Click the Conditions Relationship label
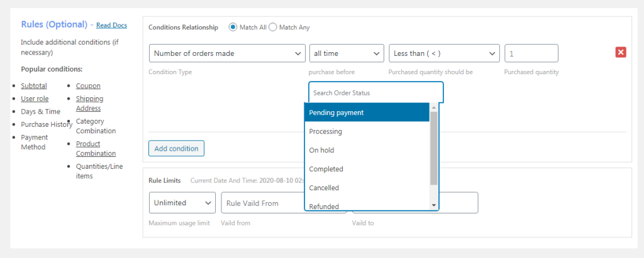The image size is (644, 258). tap(183, 28)
